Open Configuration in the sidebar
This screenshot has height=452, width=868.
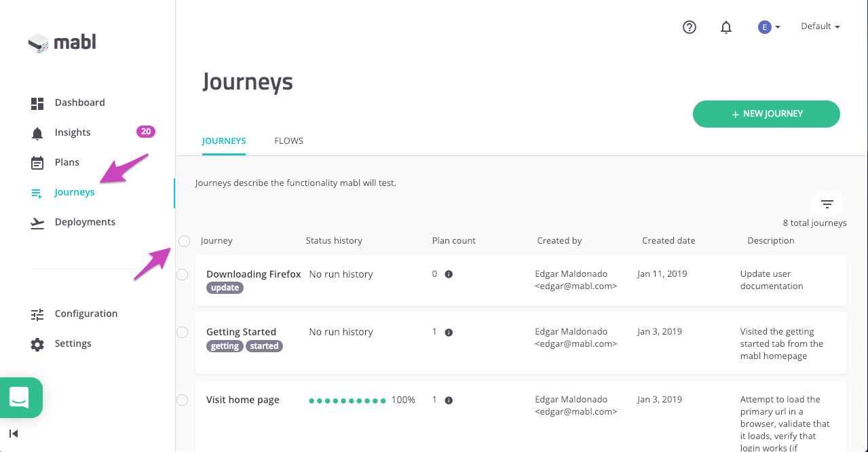click(86, 314)
